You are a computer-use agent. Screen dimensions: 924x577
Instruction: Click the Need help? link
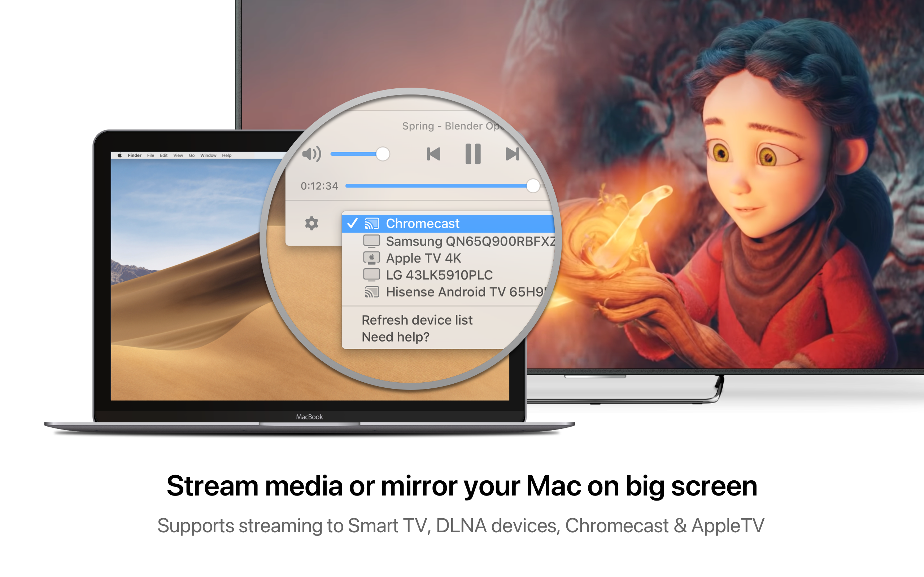[395, 337]
